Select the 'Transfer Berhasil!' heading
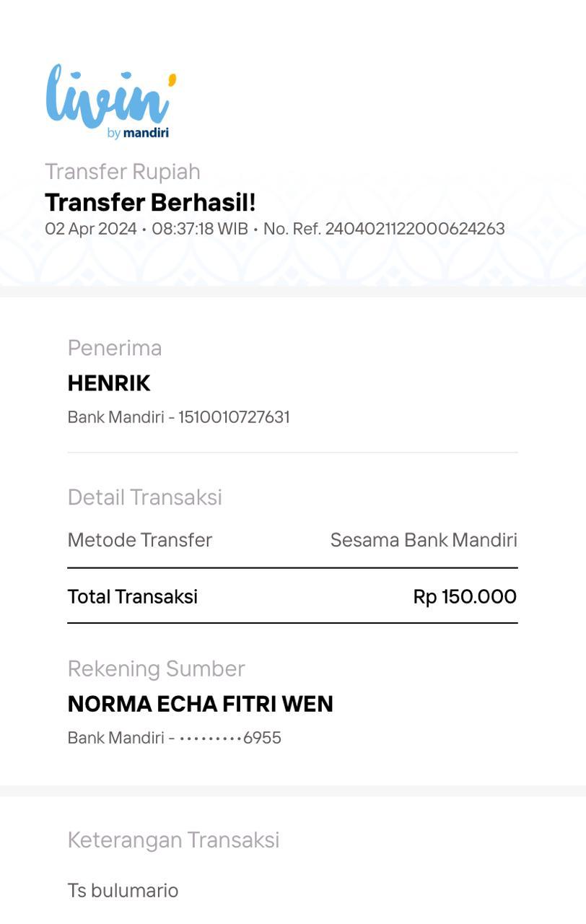This screenshot has width=586, height=924. (150, 203)
